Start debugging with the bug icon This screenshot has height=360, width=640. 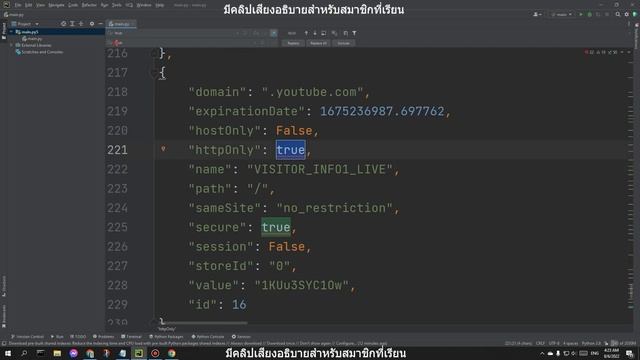pyautogui.click(x=589, y=14)
